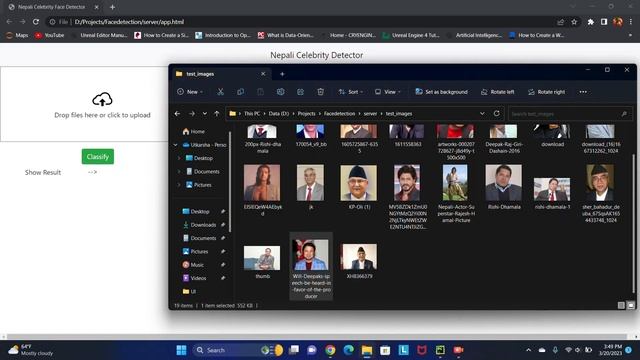
Task: Click the Delete trash icon
Action: coord(320,92)
